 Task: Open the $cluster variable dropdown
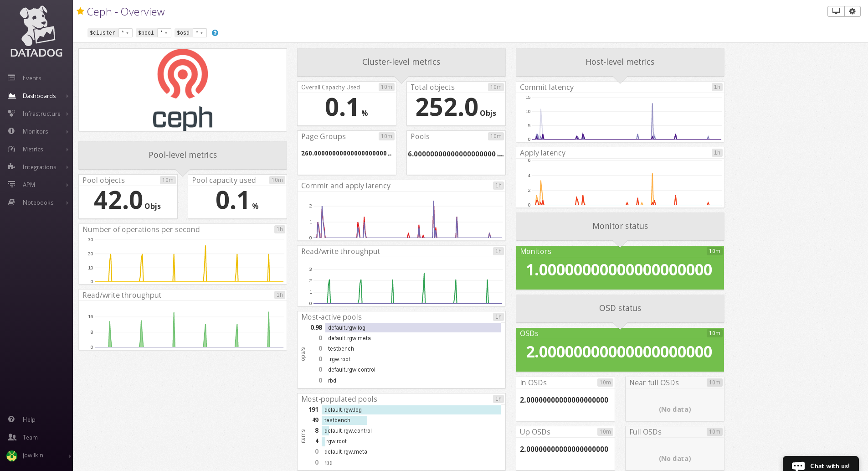pyautogui.click(x=125, y=33)
